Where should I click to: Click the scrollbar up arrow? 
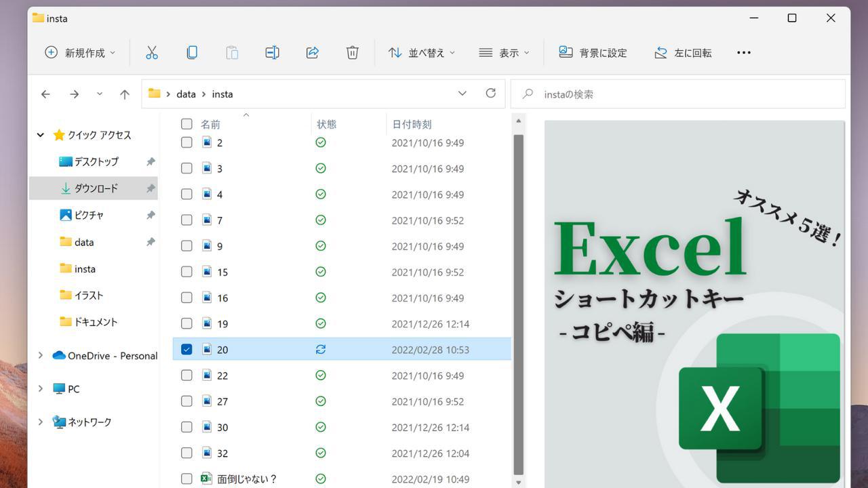click(519, 122)
